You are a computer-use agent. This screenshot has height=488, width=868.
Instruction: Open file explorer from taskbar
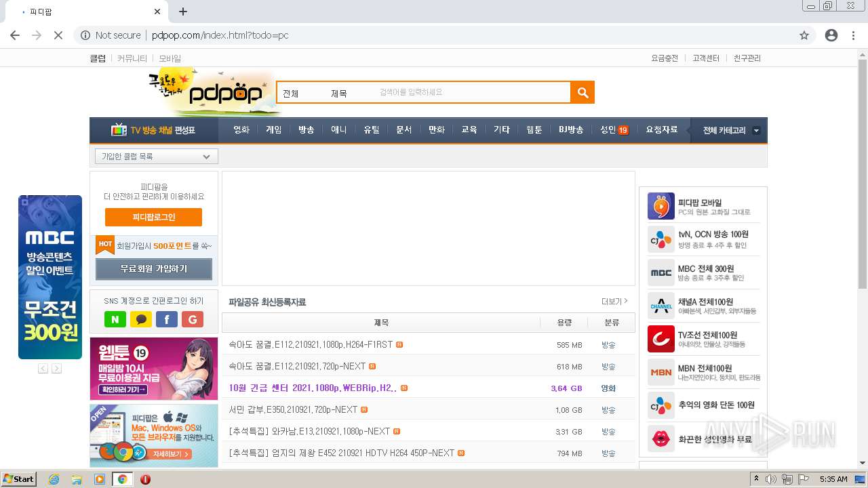(x=77, y=479)
